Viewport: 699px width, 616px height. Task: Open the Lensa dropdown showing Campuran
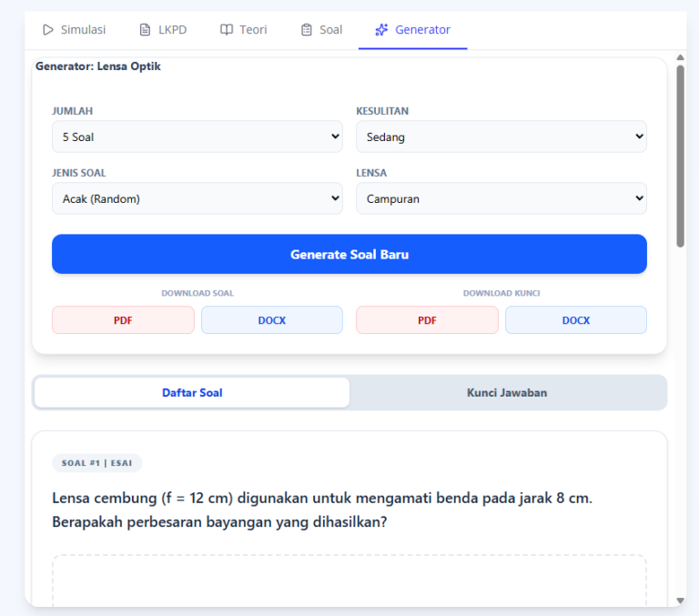(501, 198)
